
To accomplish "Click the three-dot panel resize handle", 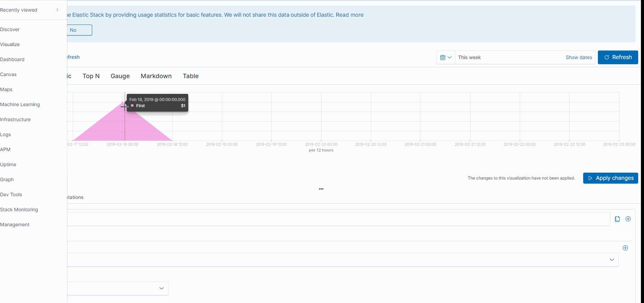I will [x=321, y=189].
